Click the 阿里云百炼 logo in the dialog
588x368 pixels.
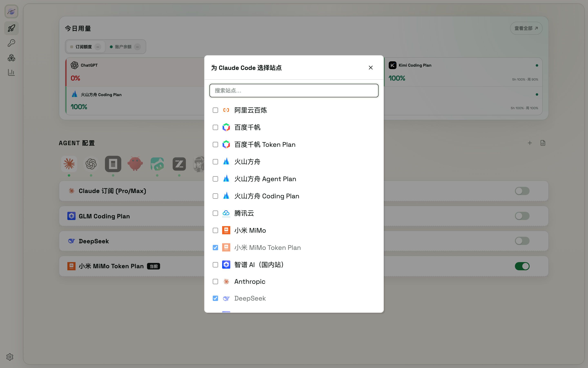226,110
